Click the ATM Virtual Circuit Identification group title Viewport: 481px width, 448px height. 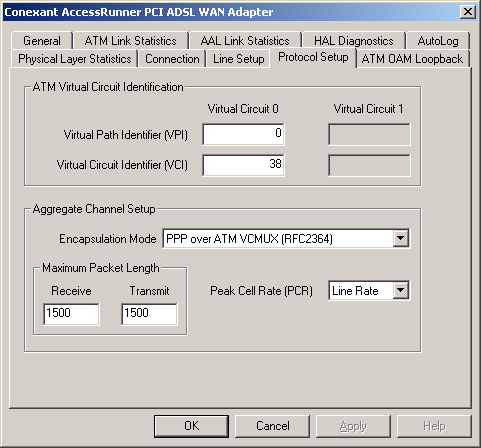click(x=108, y=87)
